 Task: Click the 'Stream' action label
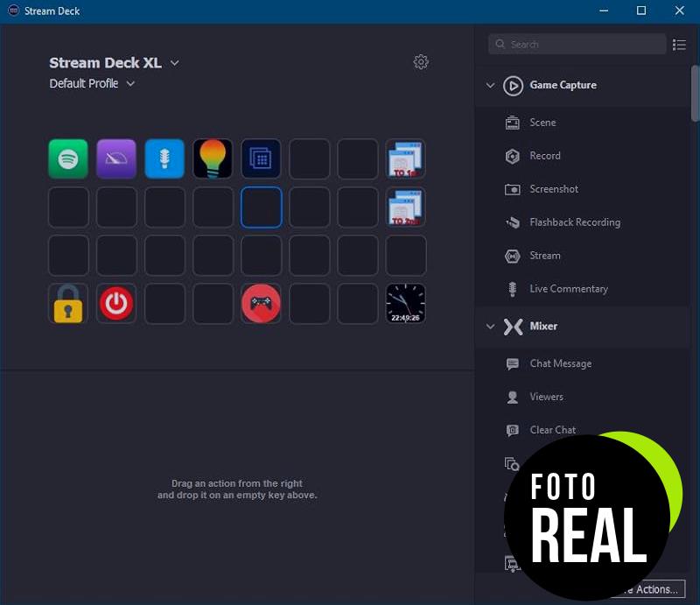(545, 256)
